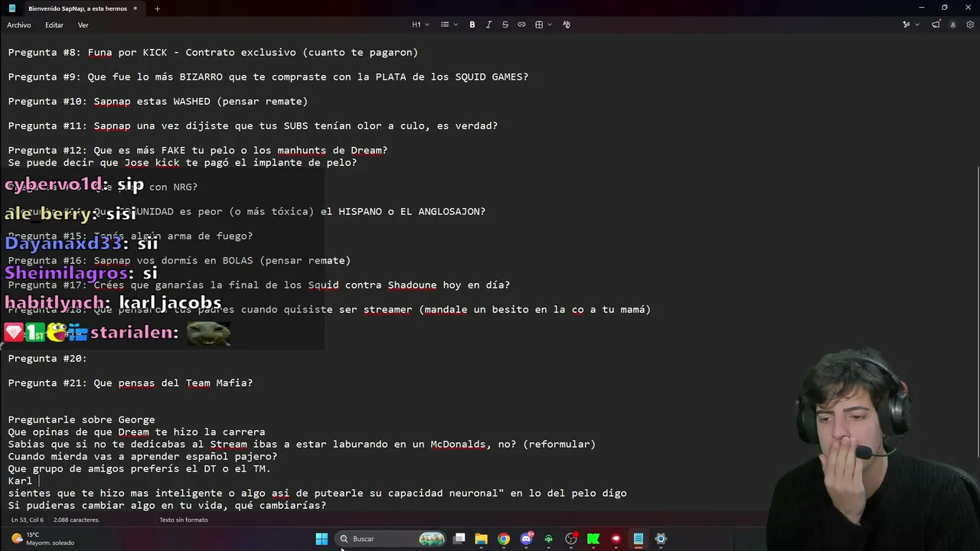Click the line 'Que opinas de que Dream'
Viewport: 980px width, 551px height.
pos(136,432)
